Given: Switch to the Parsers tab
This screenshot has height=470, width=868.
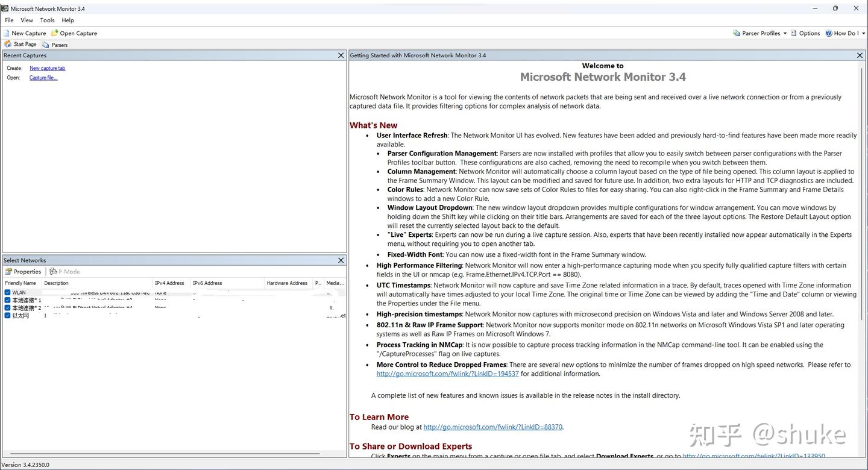Looking at the screenshot, I should pyautogui.click(x=58, y=44).
